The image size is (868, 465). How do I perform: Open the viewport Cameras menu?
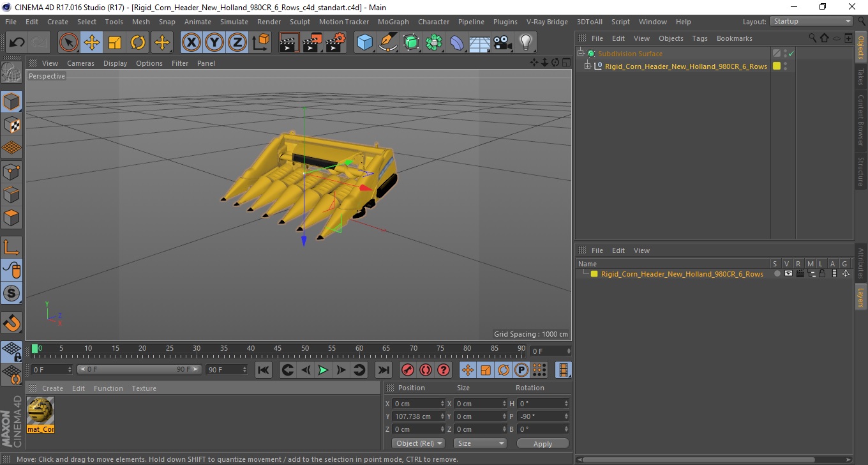[80, 63]
